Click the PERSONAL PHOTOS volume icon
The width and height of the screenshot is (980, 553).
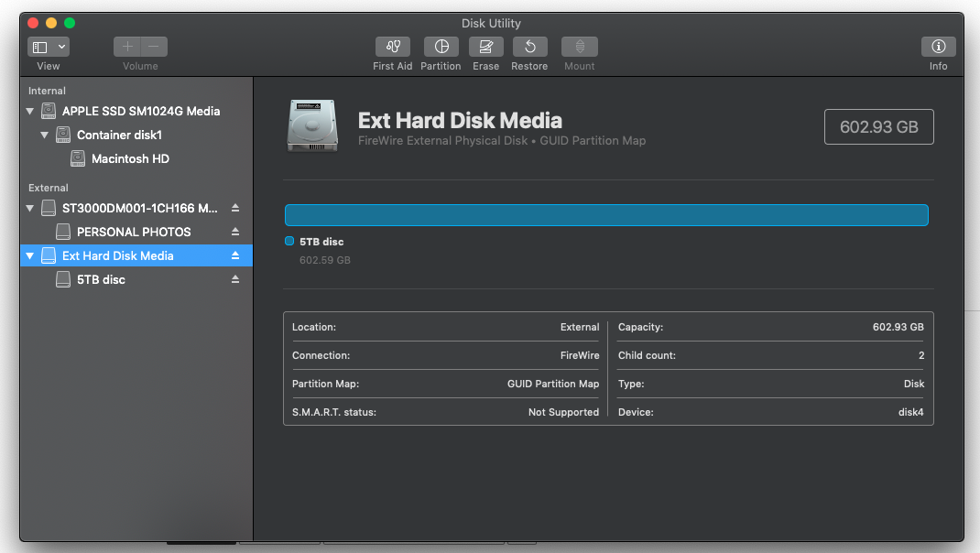click(63, 232)
